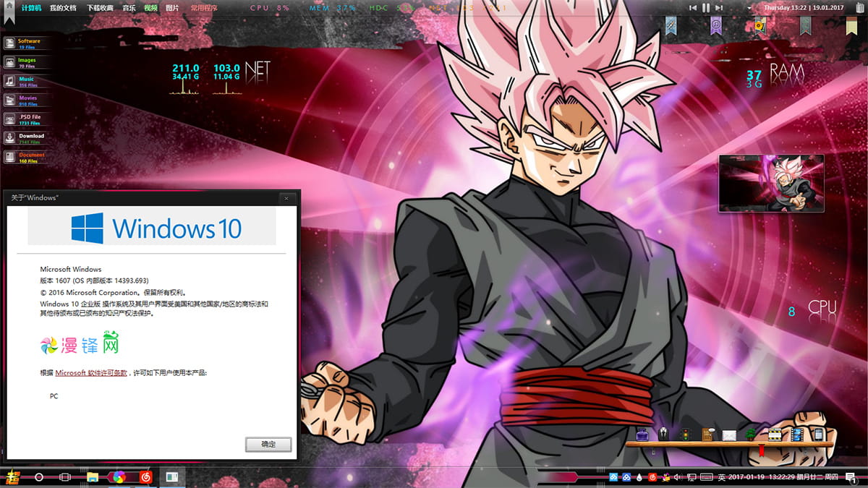Click the red bookmark ribbon under the shelf
This screenshot has height=488, width=868.
click(x=762, y=450)
